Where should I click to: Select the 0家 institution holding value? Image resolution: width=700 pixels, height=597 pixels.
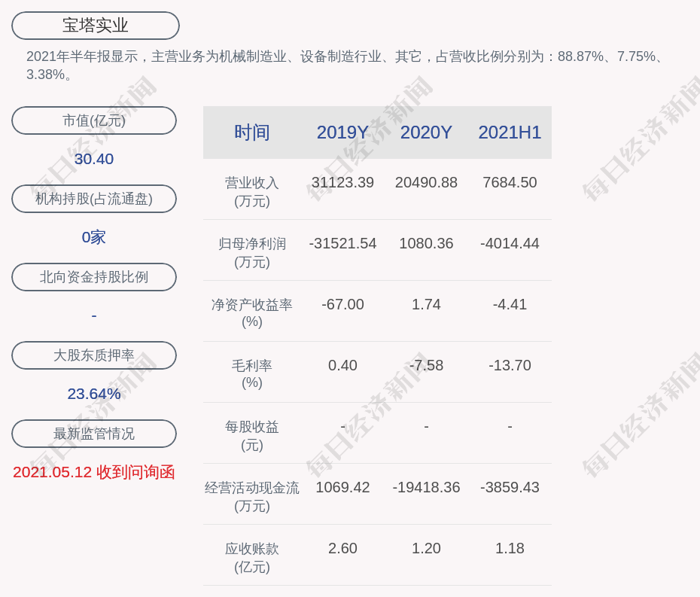tap(94, 237)
